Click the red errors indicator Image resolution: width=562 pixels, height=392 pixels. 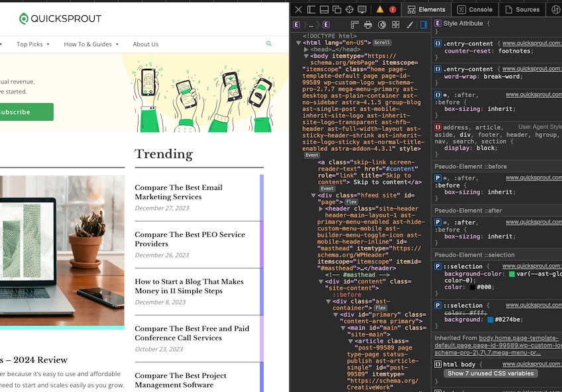click(x=392, y=10)
